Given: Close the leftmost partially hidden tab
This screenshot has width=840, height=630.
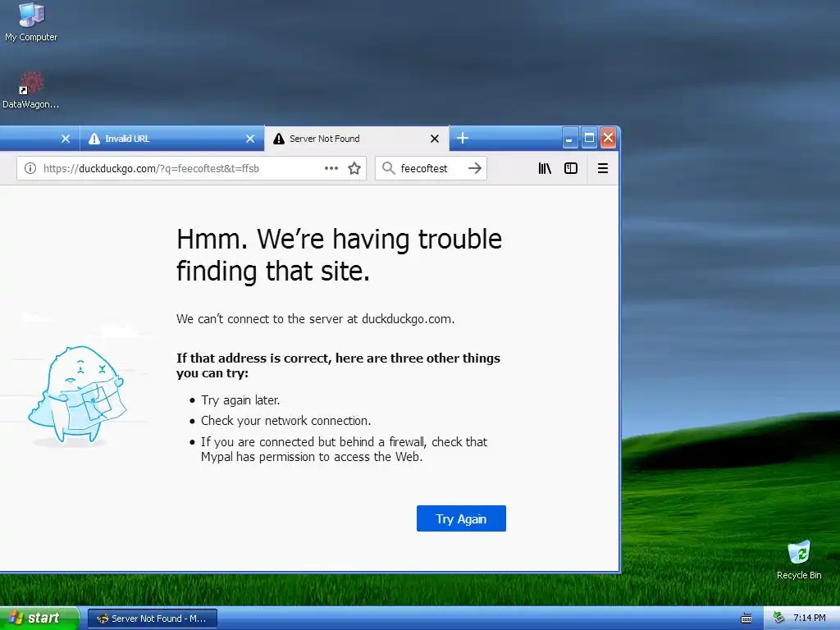Looking at the screenshot, I should [66, 139].
